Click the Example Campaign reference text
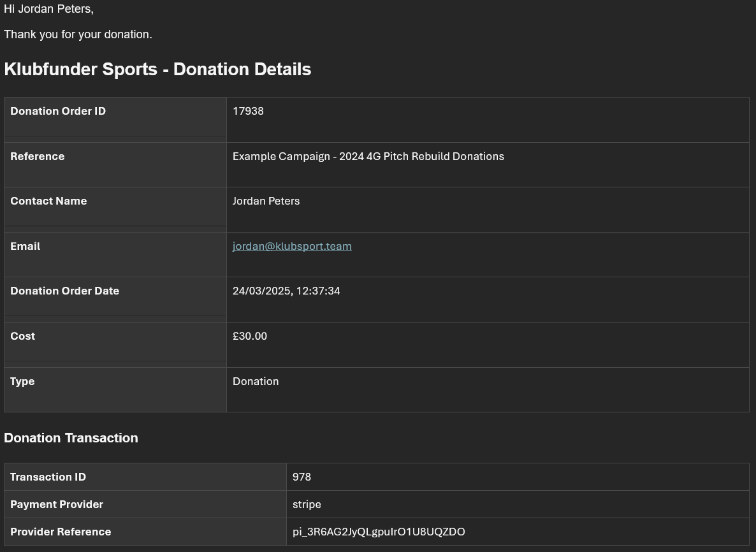The width and height of the screenshot is (756, 552). [368, 157]
